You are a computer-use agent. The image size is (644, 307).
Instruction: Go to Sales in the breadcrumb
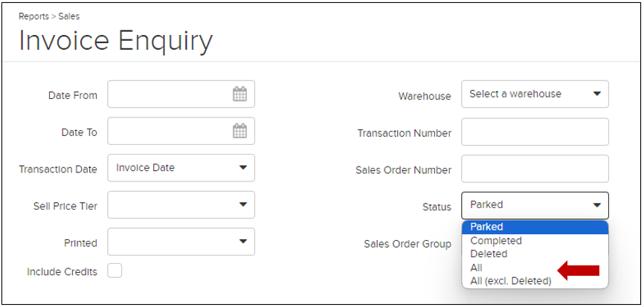[69, 16]
